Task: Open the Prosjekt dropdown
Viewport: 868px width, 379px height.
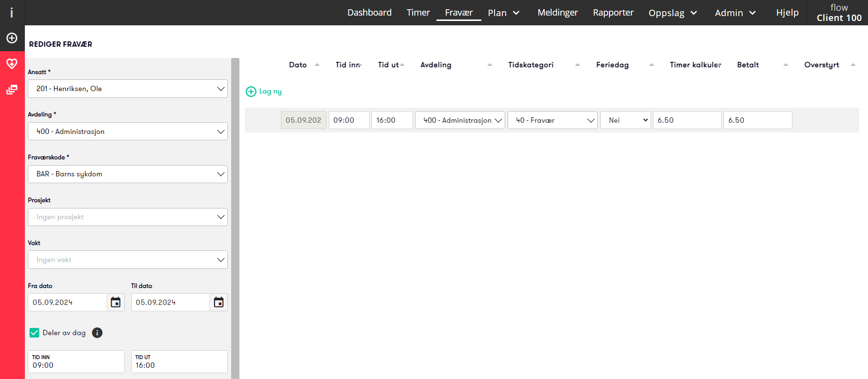Action: click(x=128, y=217)
